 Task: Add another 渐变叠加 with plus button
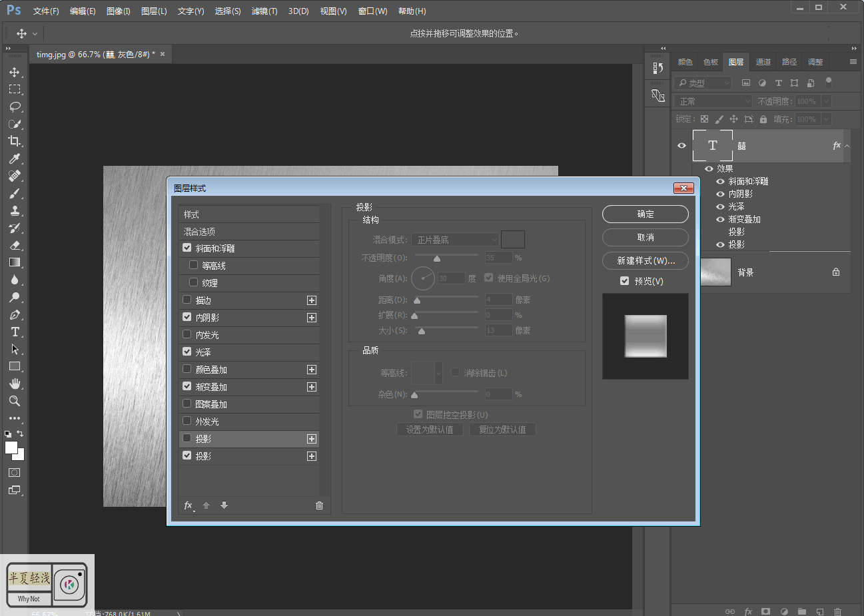311,387
